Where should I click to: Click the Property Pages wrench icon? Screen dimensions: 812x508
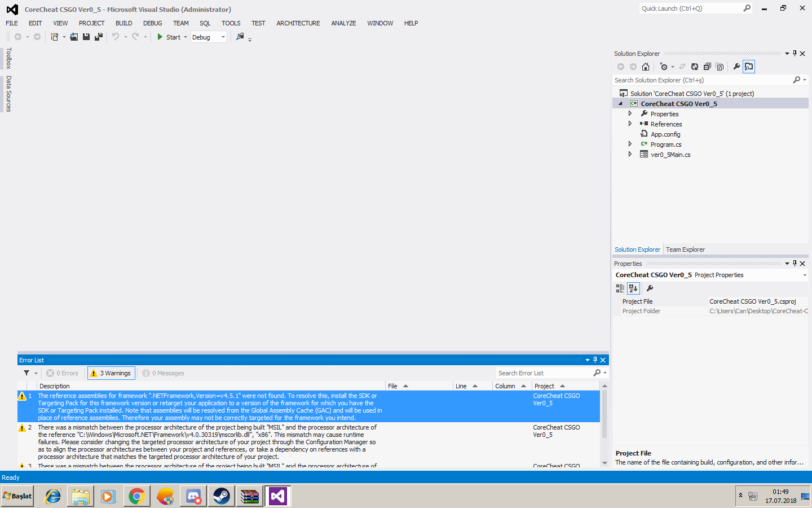click(650, 288)
